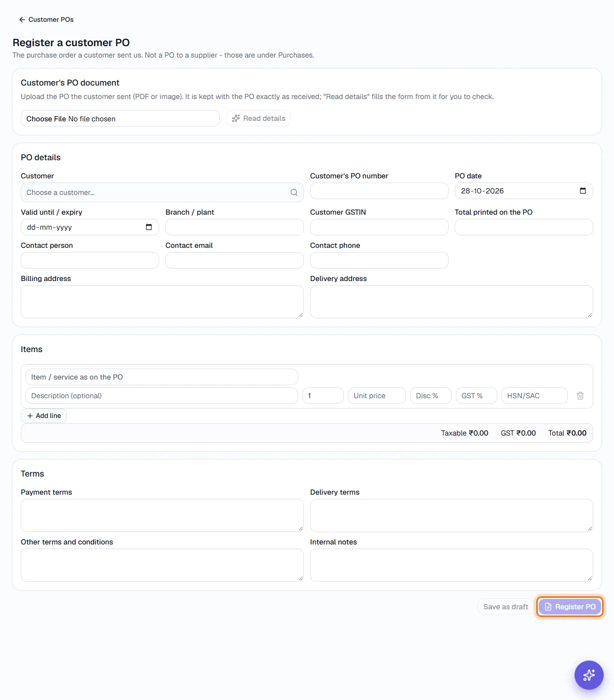Image resolution: width=614 pixels, height=700 pixels.
Task: Click Item / service as on the PO field
Action: tap(162, 377)
